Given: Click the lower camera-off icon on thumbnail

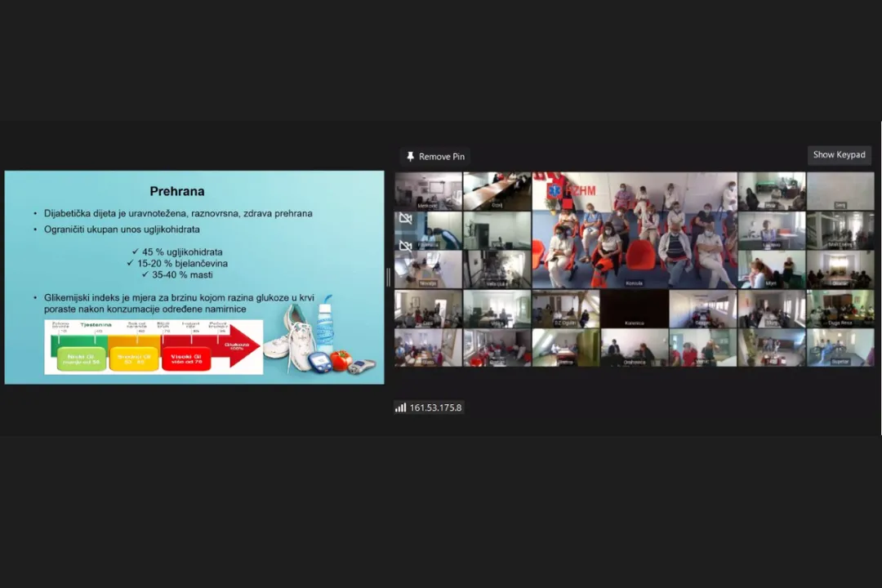Looking at the screenshot, I should [x=405, y=246].
